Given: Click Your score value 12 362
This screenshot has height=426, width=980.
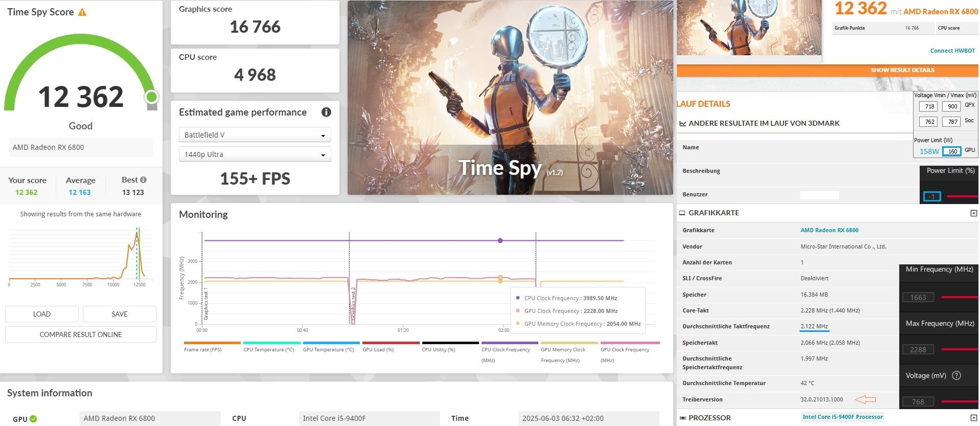Looking at the screenshot, I should [27, 192].
